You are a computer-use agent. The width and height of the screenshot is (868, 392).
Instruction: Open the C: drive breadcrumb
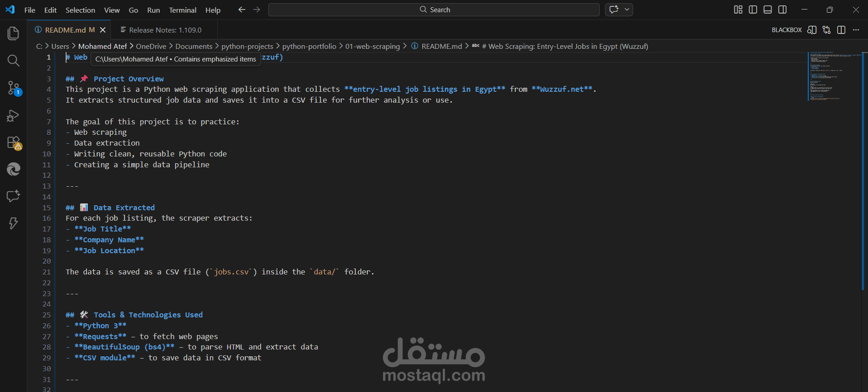(39, 46)
